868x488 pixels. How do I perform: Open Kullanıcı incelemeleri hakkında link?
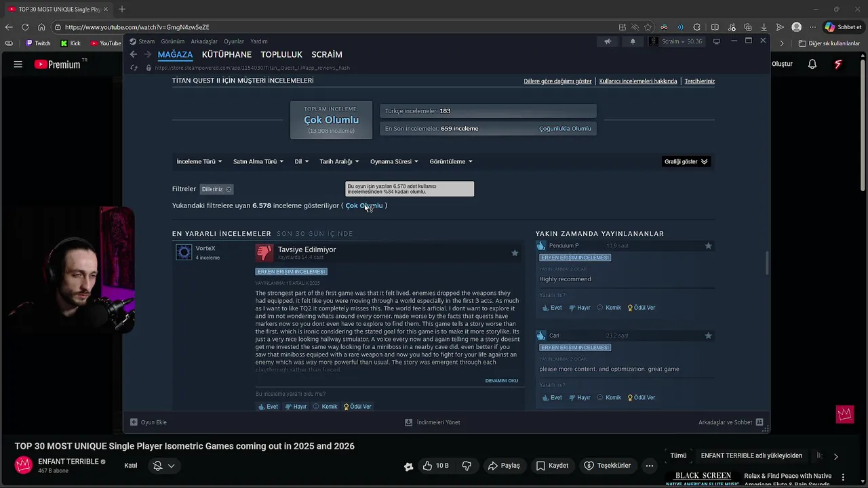pyautogui.click(x=638, y=81)
